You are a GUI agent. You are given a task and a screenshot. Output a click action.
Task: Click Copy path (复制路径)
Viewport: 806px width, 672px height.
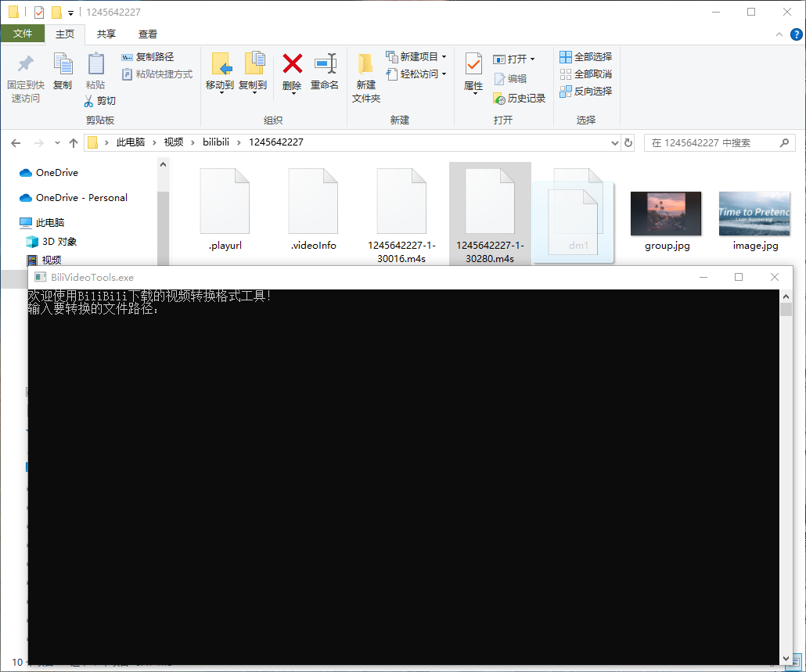coord(148,56)
